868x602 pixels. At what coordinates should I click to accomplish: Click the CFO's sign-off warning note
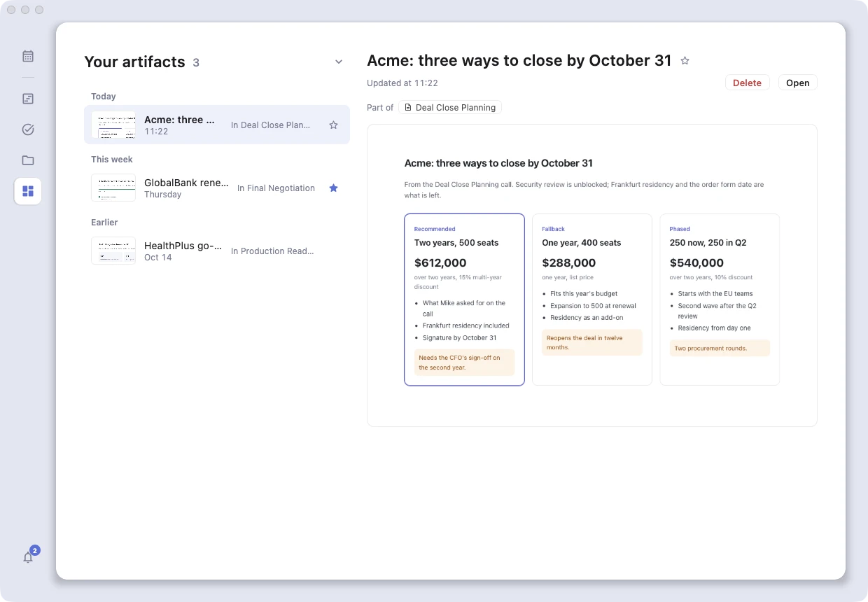pos(464,363)
